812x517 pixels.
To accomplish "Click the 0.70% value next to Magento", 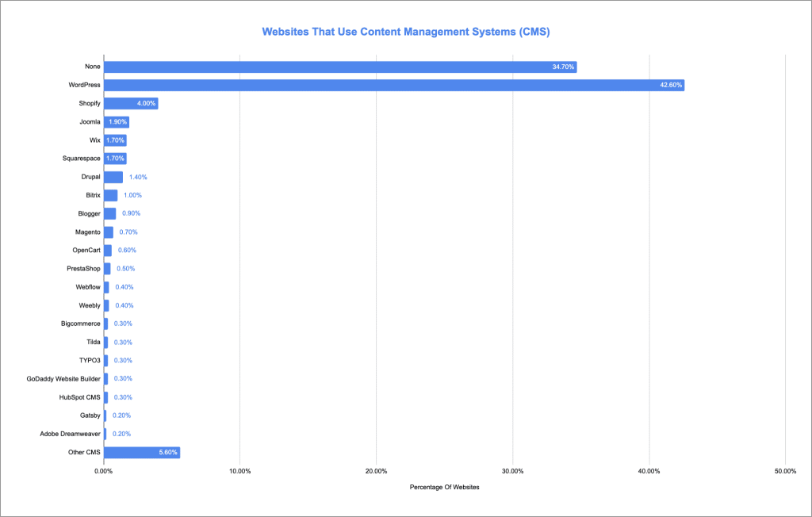I will (x=128, y=232).
